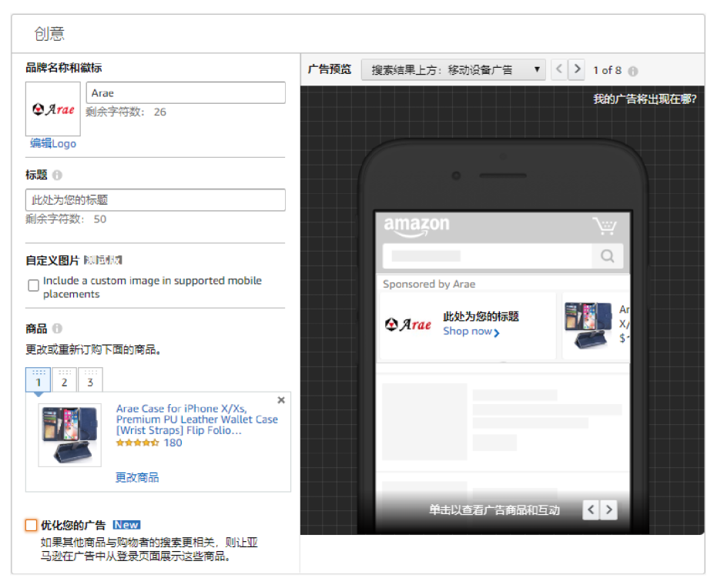Click the info icon next to 标题

click(x=57, y=175)
